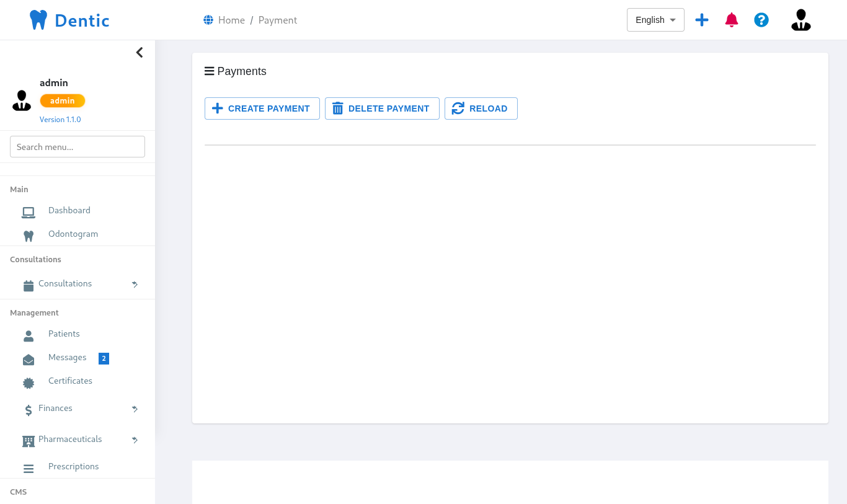Open the Prescriptions menu item
Screen dimensions: 847x504
click(x=73, y=467)
